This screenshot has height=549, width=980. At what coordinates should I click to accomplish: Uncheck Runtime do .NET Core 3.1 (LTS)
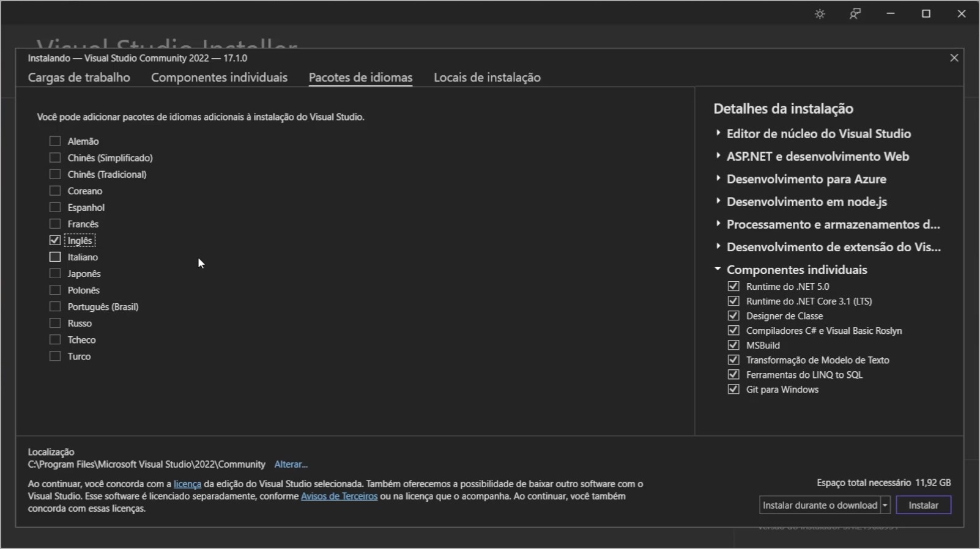(733, 301)
